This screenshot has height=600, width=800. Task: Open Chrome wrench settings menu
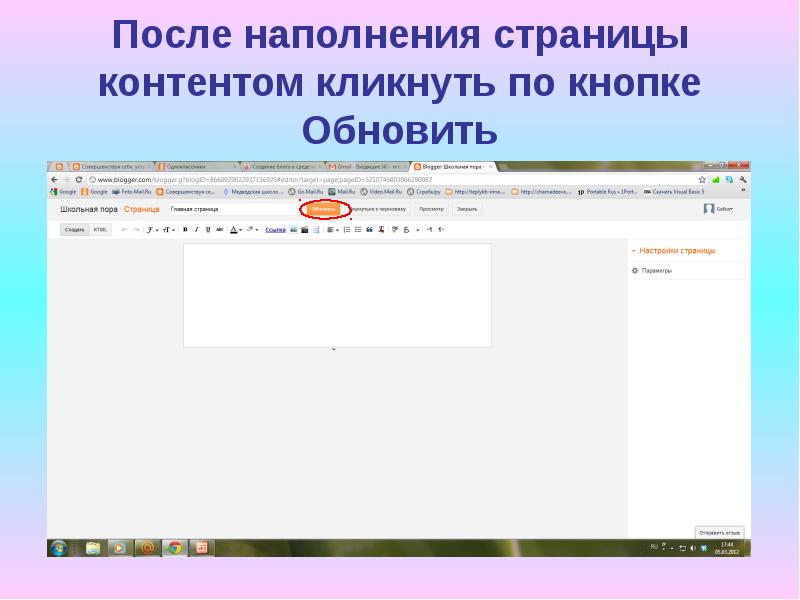pos(741,180)
